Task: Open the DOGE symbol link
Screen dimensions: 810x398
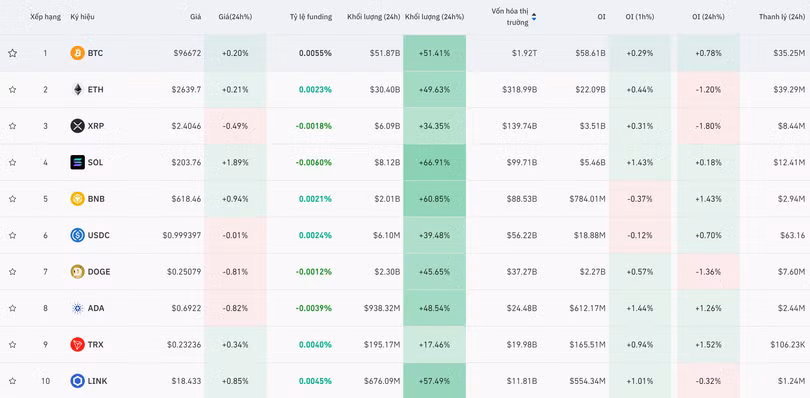Action: (x=99, y=272)
